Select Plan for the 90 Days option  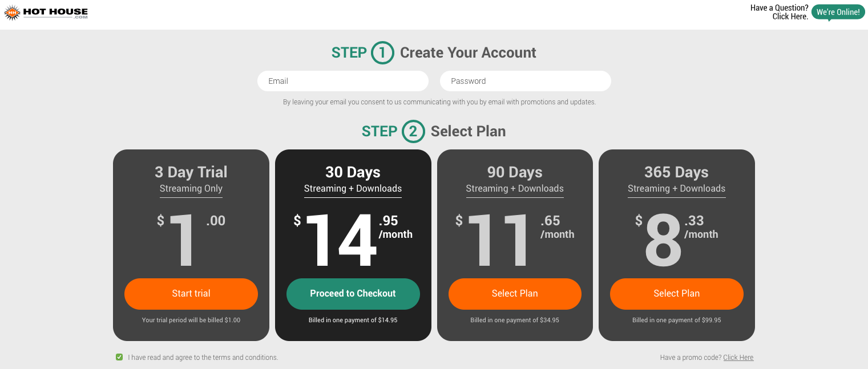point(515,294)
